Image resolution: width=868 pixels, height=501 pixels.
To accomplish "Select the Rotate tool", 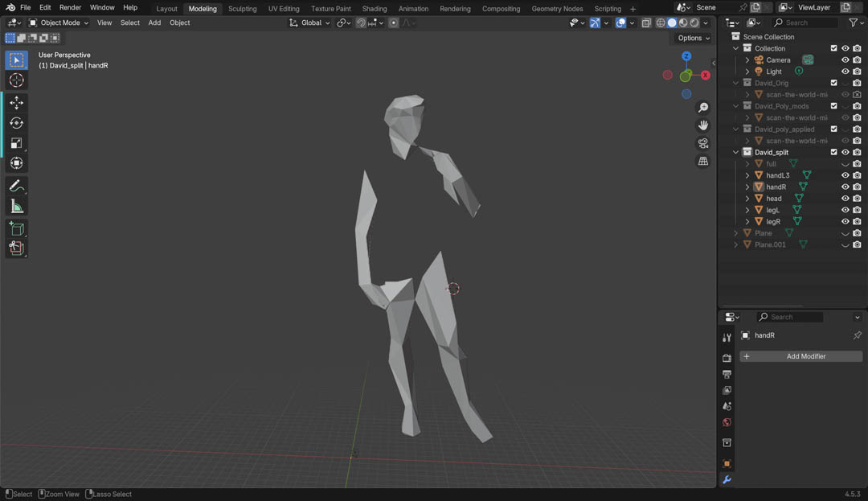I will (16, 123).
